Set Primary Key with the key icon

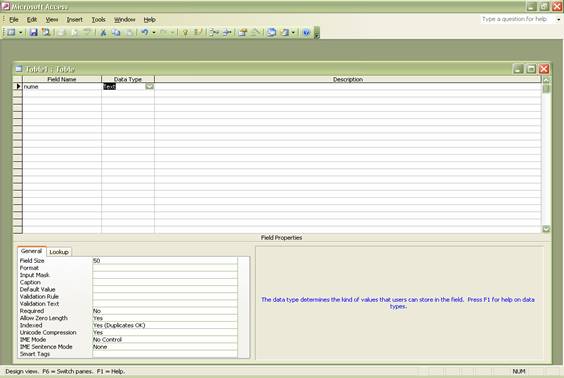point(186,33)
